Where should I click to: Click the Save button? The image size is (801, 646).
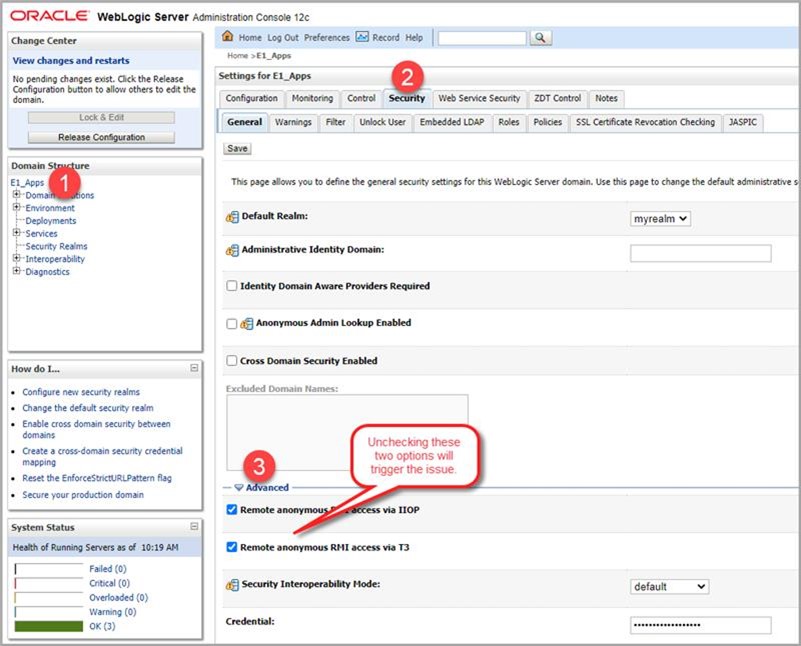237,149
